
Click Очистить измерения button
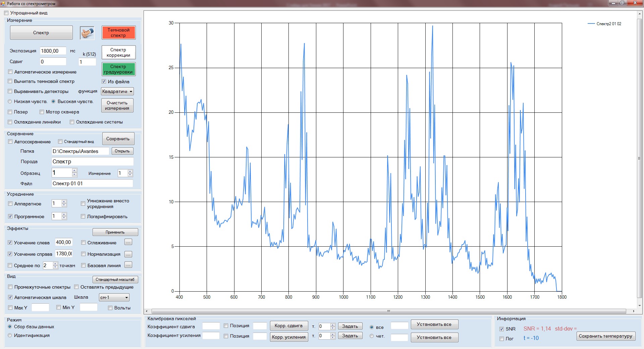click(x=117, y=105)
